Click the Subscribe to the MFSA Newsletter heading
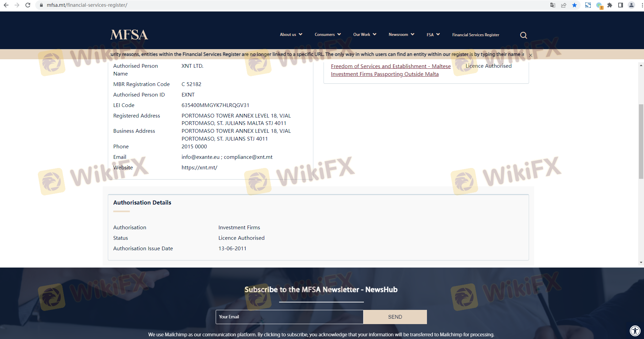This screenshot has height=339, width=644. [321, 290]
